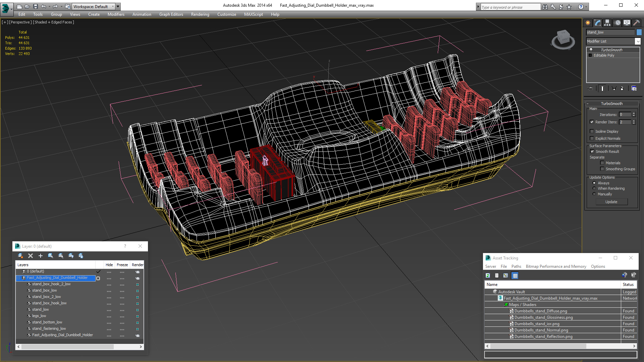Open the Rendering menu
The width and height of the screenshot is (644, 362).
tap(200, 14)
